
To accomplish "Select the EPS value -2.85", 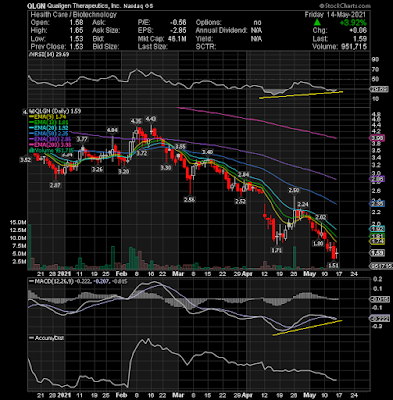I will [177, 31].
